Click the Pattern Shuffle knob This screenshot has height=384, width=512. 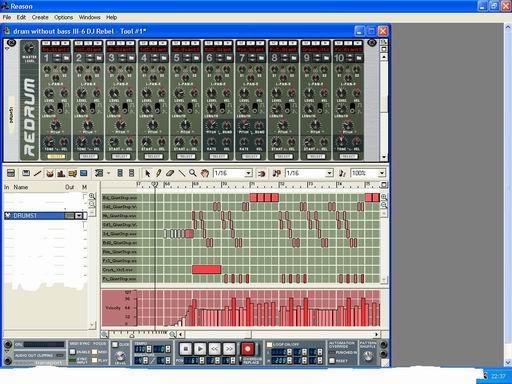tap(368, 357)
